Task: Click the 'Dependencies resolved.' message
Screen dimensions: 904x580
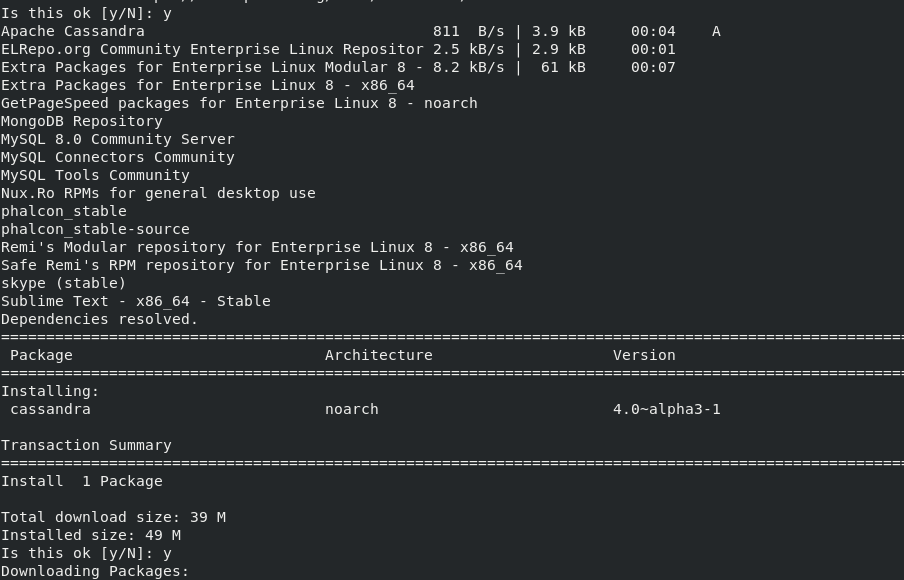Action: point(100,319)
